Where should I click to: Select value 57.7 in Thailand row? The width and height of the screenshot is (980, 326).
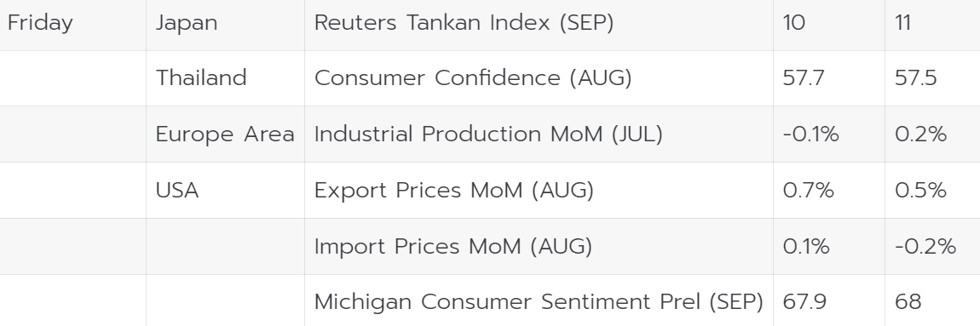tap(803, 78)
